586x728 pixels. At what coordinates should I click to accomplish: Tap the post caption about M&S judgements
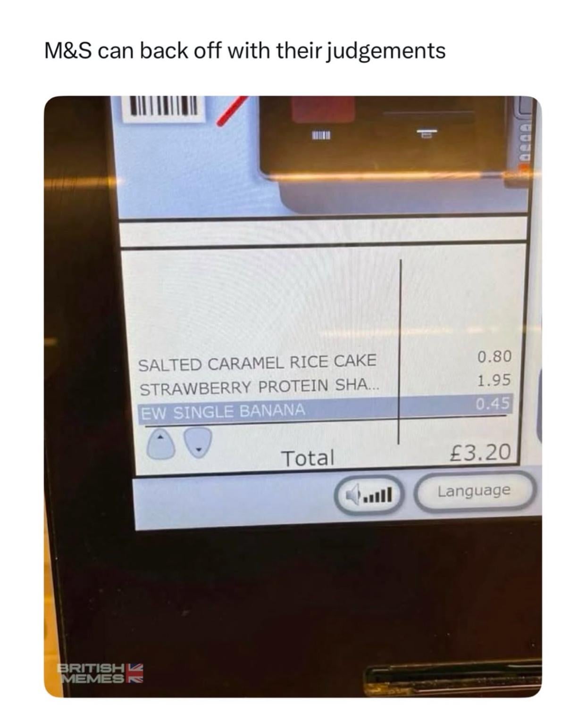[245, 50]
